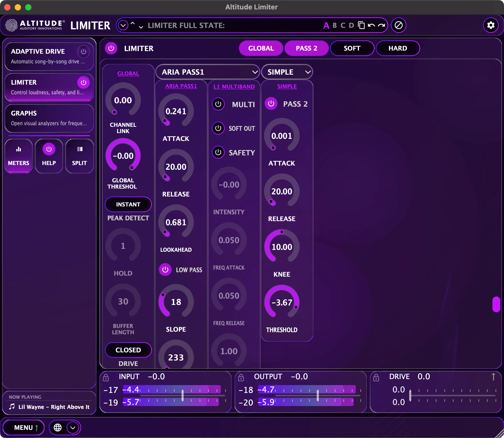The image size is (504, 438).
Task: Click the Output lock icon
Action: point(241,377)
